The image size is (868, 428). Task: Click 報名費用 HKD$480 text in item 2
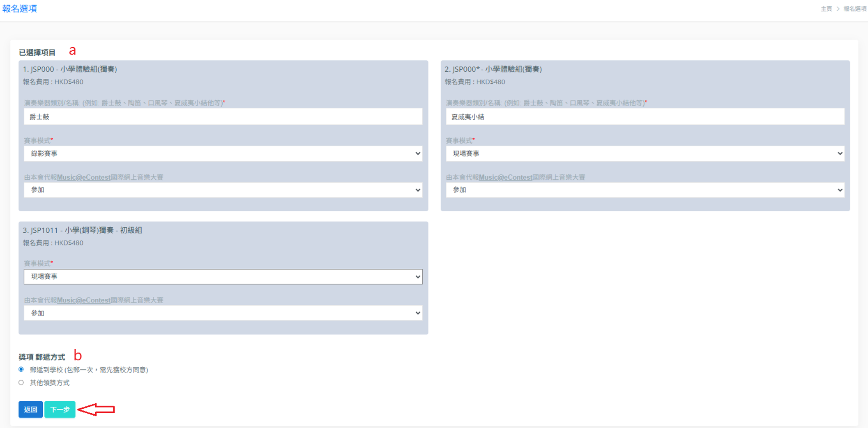pos(475,82)
